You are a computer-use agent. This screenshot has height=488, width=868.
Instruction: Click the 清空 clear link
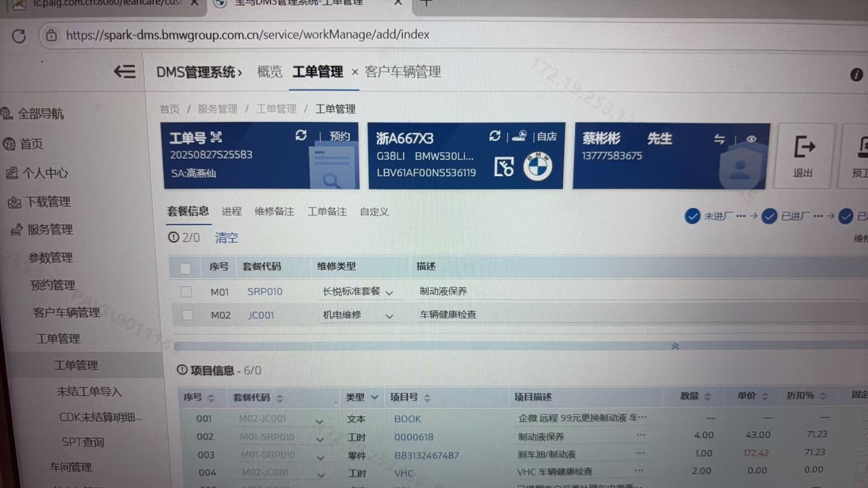tap(226, 238)
